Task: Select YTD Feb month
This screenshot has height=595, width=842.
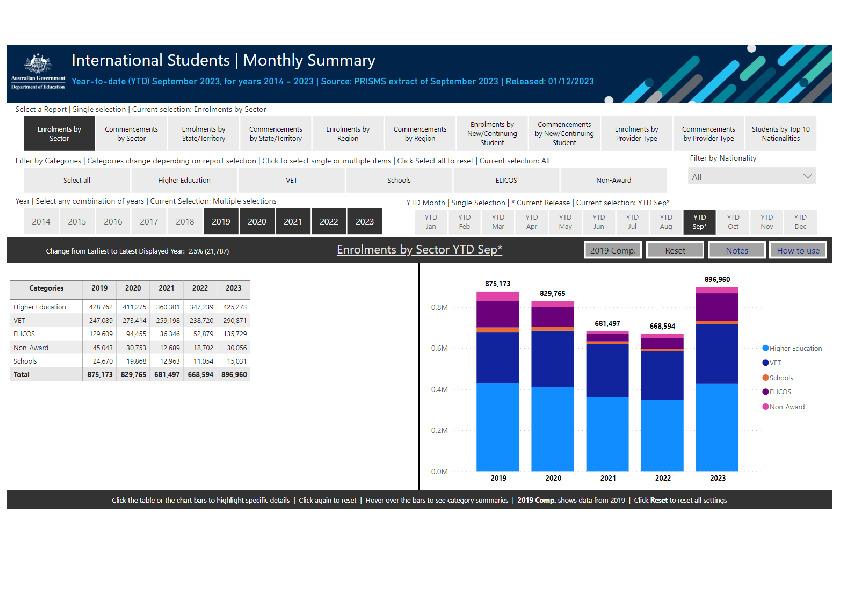Action: (x=464, y=222)
